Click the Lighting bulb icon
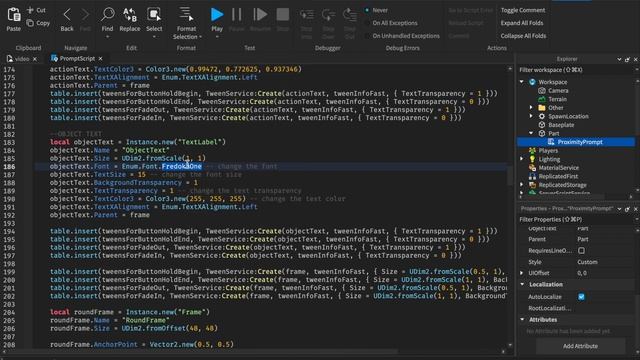 (532, 159)
